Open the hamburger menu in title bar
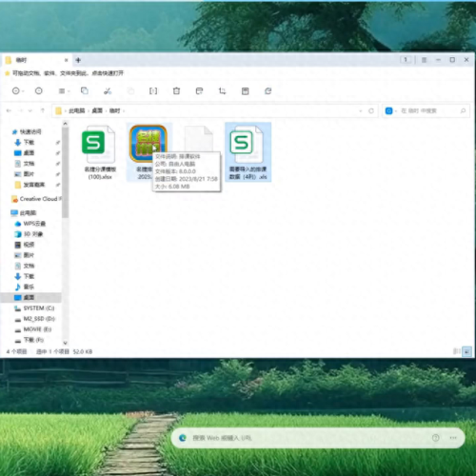Viewport: 476px width, 476px height. point(424,60)
